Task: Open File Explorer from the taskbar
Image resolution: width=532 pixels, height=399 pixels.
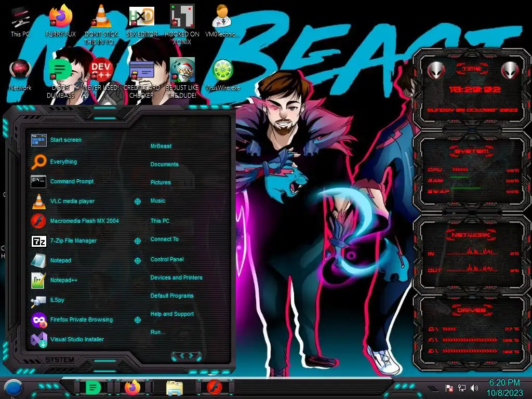Action: click(175, 388)
